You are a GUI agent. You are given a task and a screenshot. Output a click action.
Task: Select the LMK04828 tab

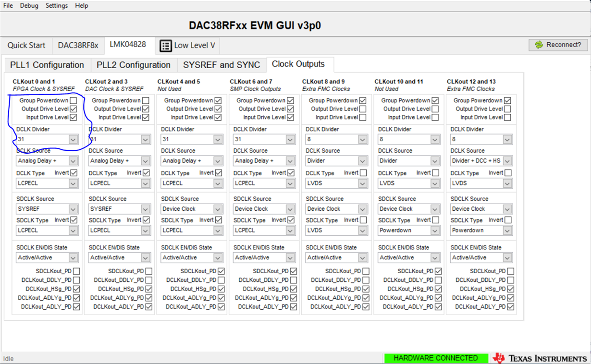(x=128, y=44)
